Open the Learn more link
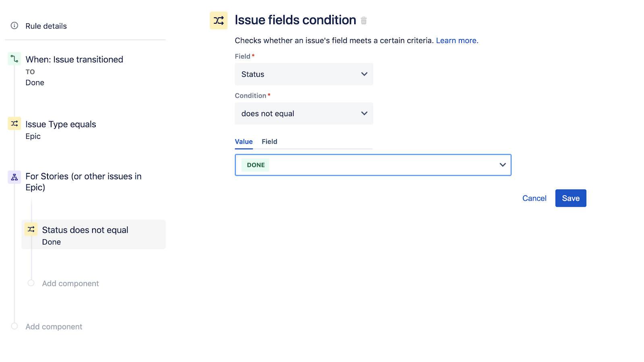Viewport: 644px width, 362px height. coord(456,40)
